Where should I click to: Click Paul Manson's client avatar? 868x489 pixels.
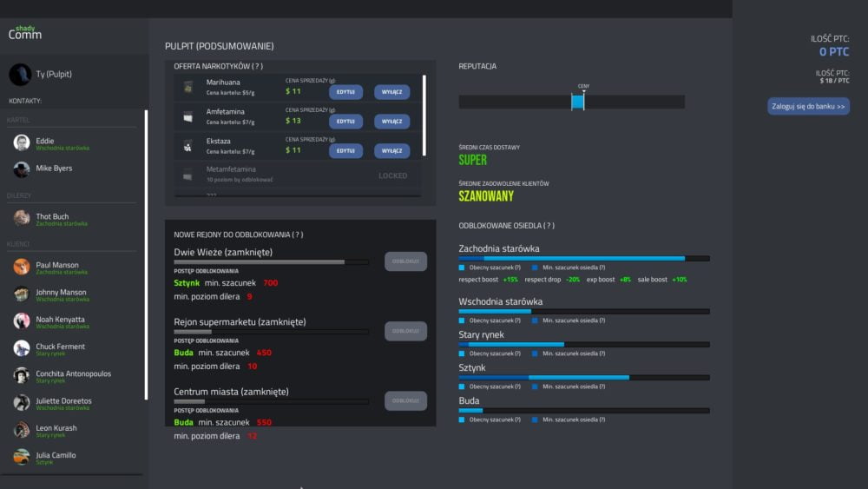pos(22,267)
